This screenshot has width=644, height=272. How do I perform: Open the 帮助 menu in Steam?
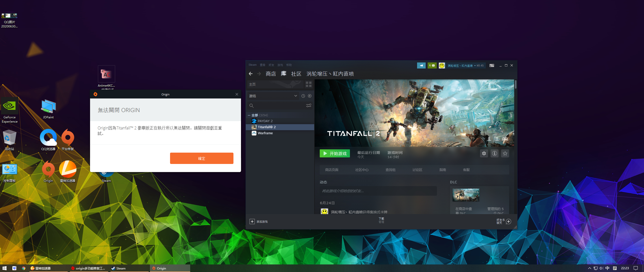[x=289, y=65]
